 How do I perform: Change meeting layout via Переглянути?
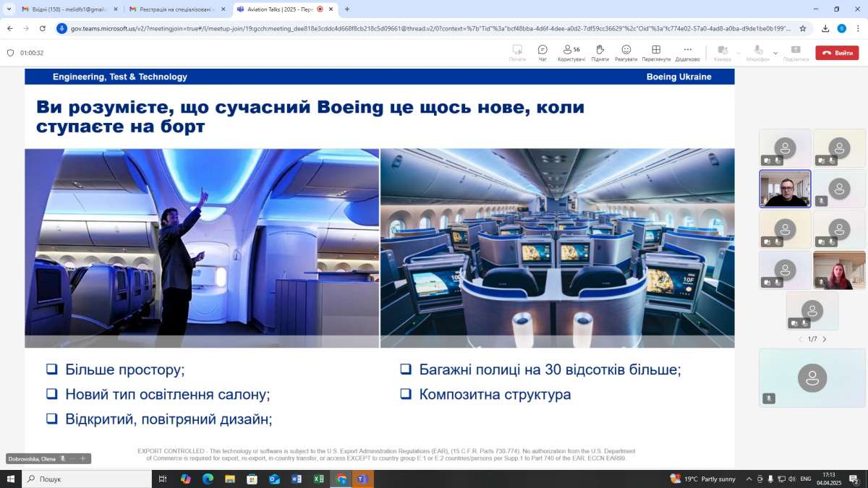point(655,52)
